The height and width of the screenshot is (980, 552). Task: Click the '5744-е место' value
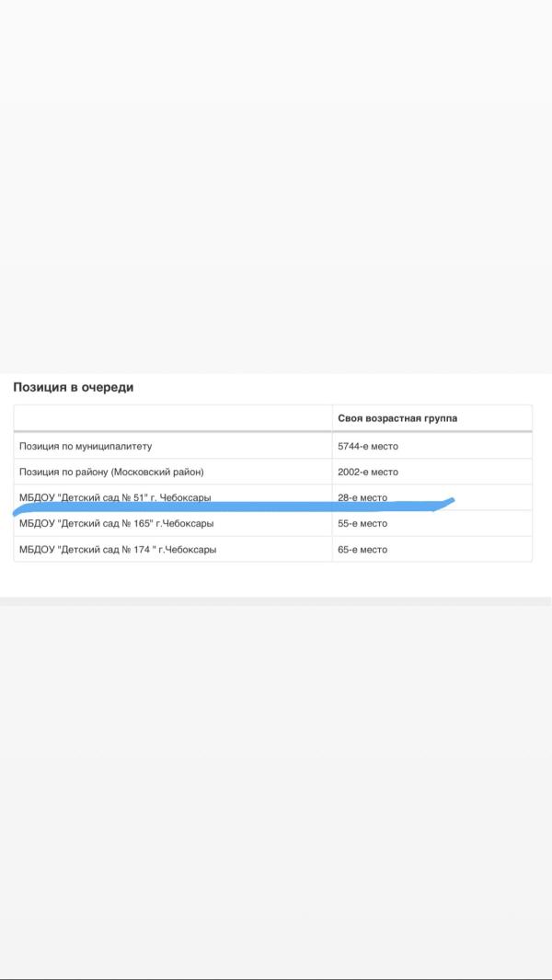pyautogui.click(x=368, y=446)
